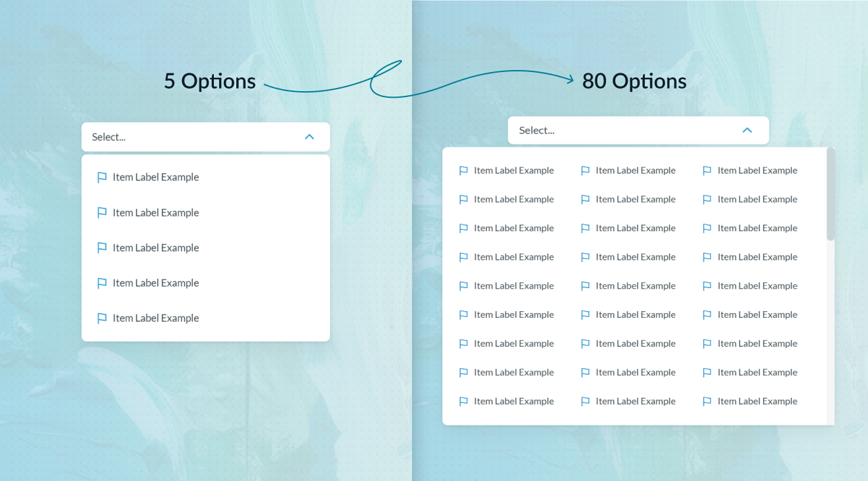Click the flag icon in the rightmost column top row
This screenshot has height=481, width=868.
coord(707,170)
